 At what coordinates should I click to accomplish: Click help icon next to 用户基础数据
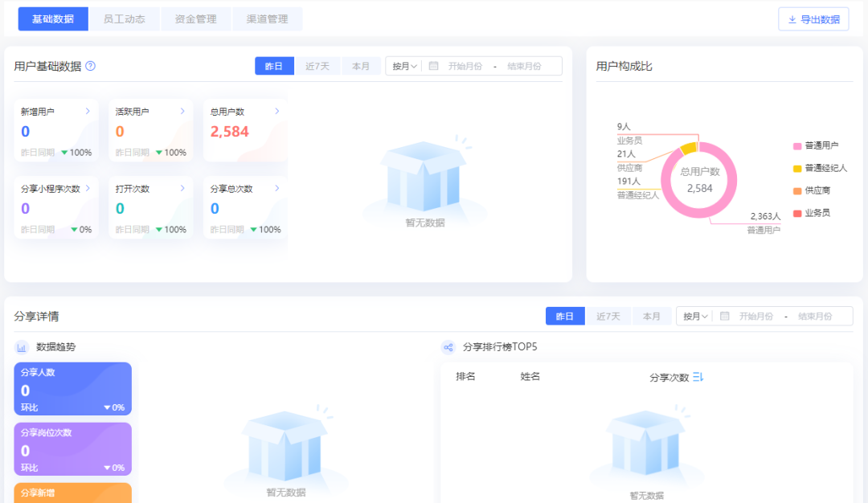pos(91,66)
